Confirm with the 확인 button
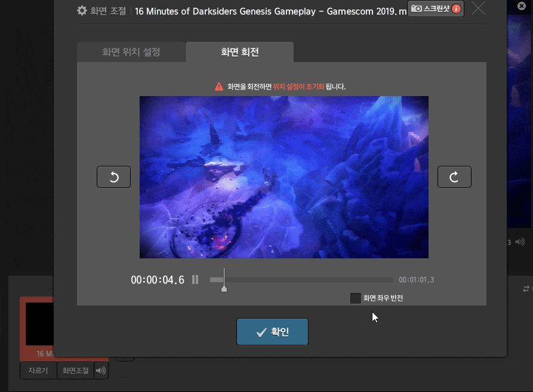 tap(272, 332)
